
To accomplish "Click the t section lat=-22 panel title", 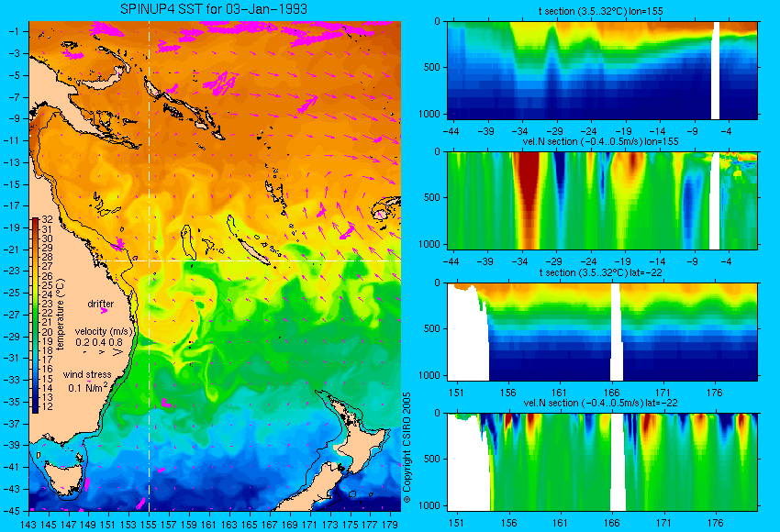I will pos(600,272).
